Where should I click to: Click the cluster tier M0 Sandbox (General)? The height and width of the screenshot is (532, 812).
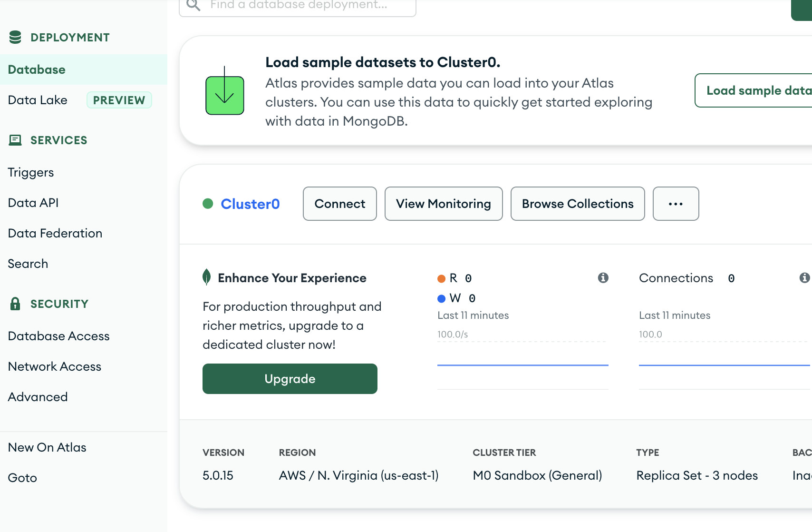coord(537,475)
